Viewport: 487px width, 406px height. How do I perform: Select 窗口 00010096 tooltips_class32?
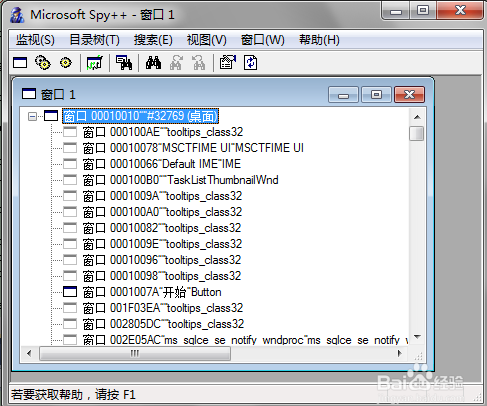pos(162,260)
